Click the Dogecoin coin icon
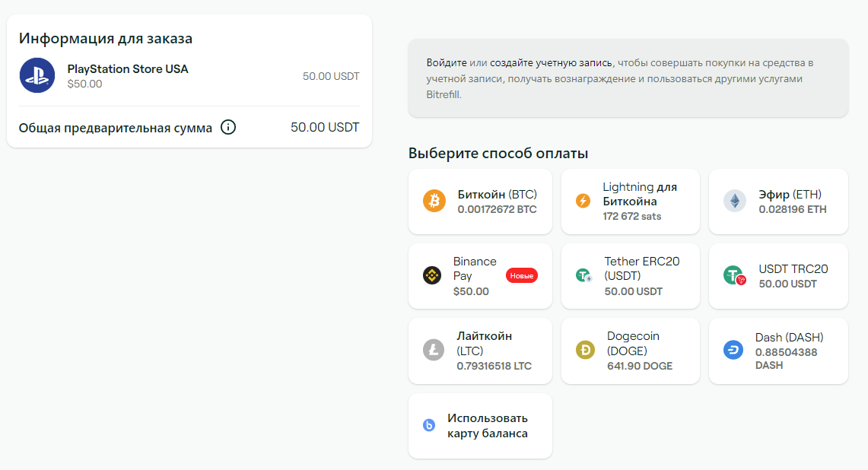The width and height of the screenshot is (868, 470). coord(585,350)
